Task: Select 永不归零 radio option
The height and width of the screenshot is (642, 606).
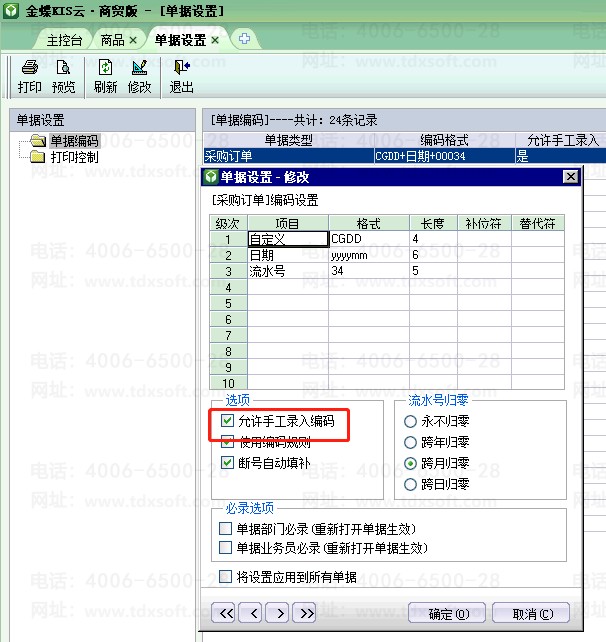Action: coord(410,422)
